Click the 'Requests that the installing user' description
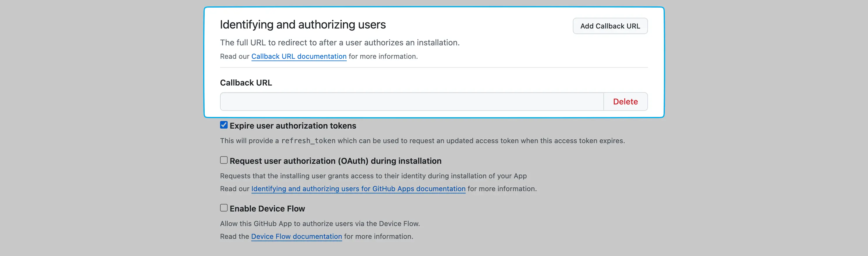 pos(373,176)
